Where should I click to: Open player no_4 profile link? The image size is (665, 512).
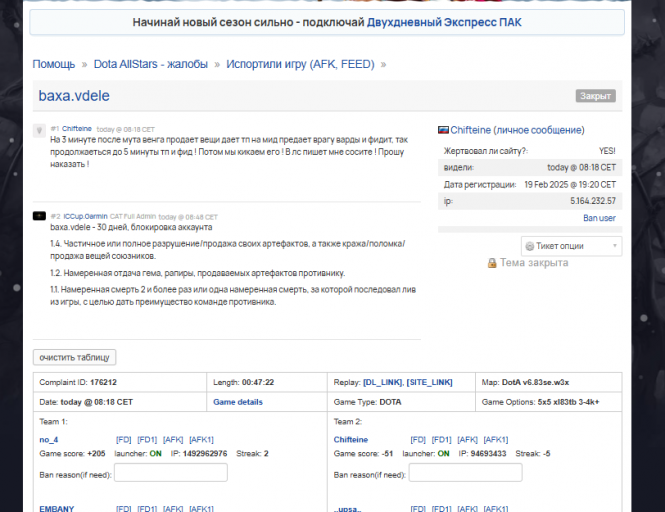[x=49, y=439]
